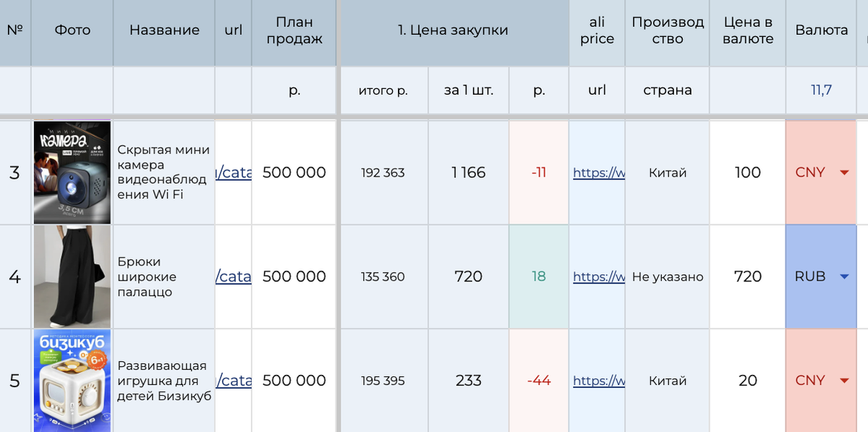
Task: Select the '1. Цена закупки' column header
Action: tap(453, 30)
